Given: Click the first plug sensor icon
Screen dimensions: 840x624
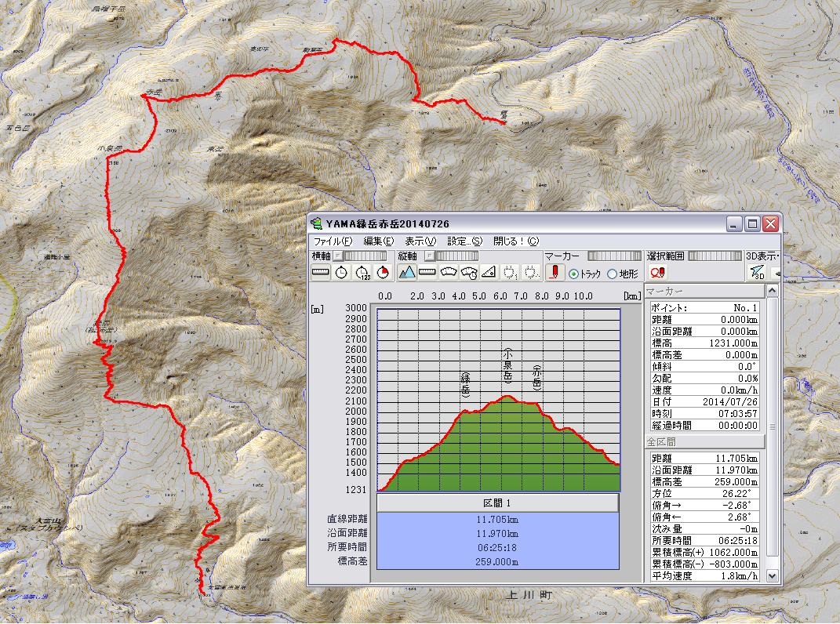Looking at the screenshot, I should [x=510, y=273].
